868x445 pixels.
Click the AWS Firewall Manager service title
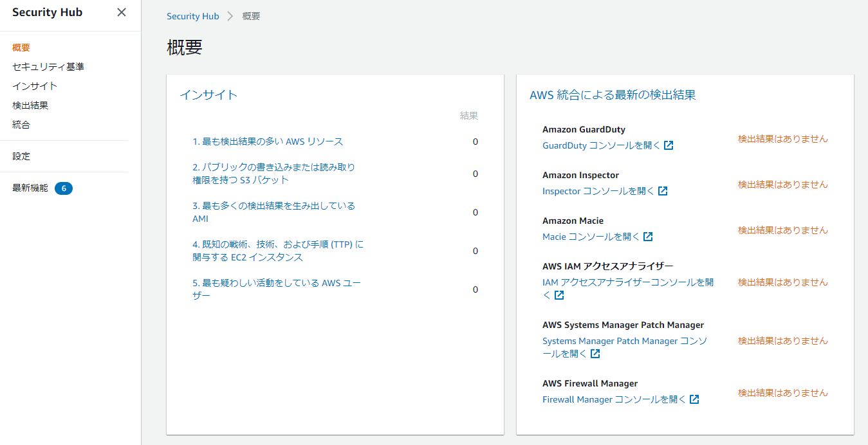click(590, 383)
